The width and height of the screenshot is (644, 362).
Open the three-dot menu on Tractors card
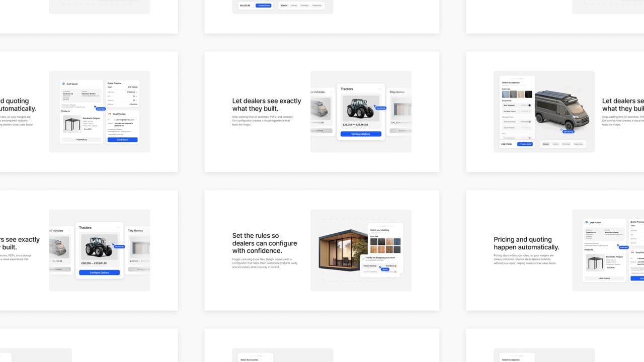coord(379,89)
